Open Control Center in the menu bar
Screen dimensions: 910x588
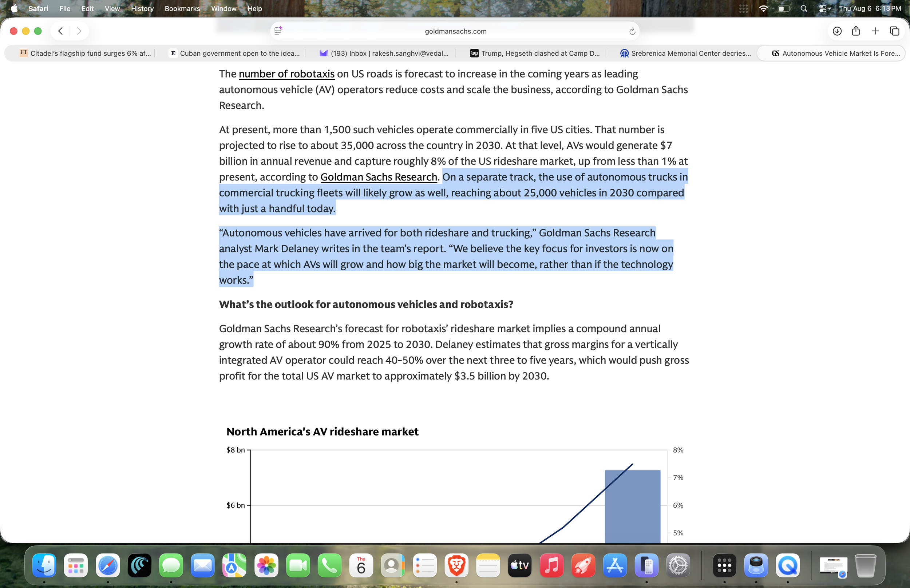point(824,8)
